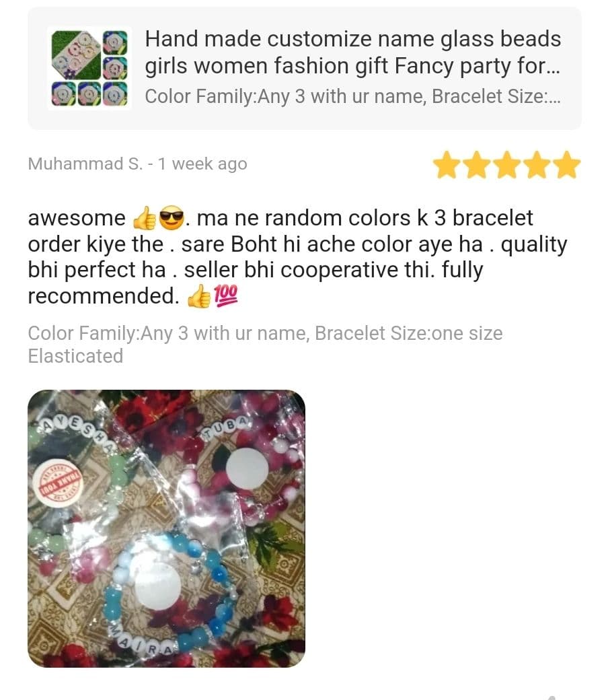Click the second rating star
This screenshot has height=700, width=608.
(x=477, y=165)
